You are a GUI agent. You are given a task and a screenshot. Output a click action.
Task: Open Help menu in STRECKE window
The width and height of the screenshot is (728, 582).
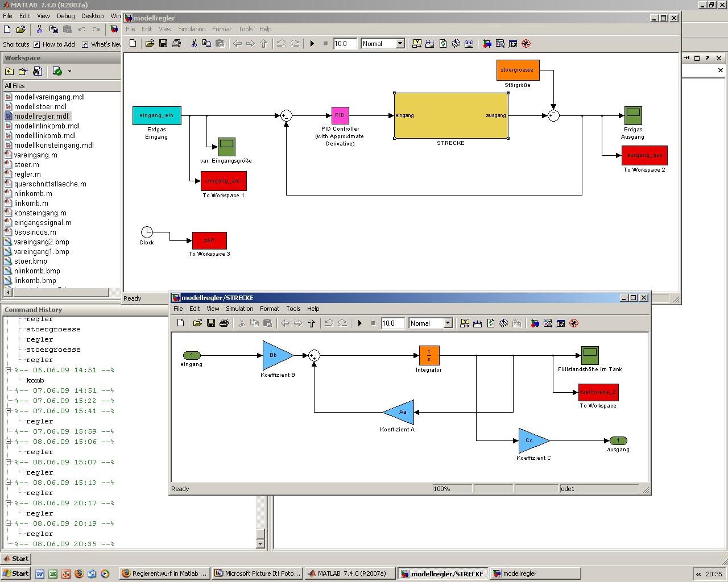click(313, 309)
